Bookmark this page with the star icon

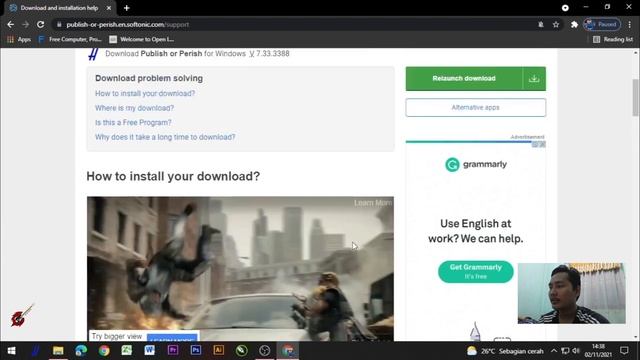pyautogui.click(x=556, y=24)
